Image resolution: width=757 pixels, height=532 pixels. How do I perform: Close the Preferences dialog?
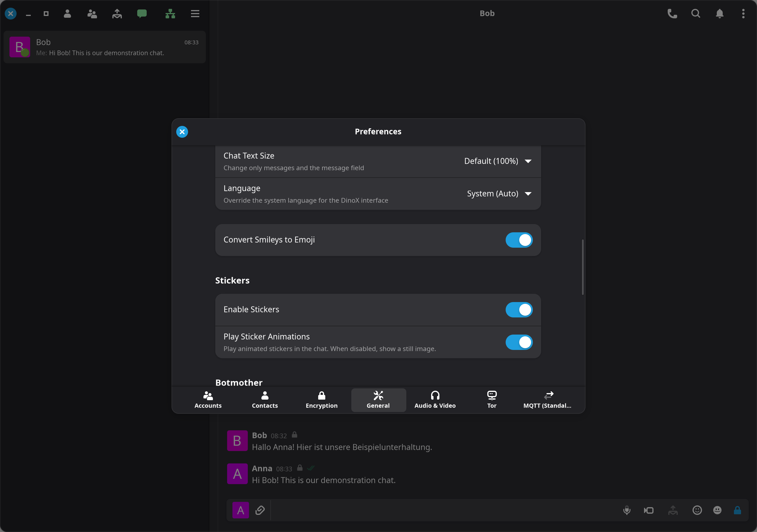pos(182,132)
